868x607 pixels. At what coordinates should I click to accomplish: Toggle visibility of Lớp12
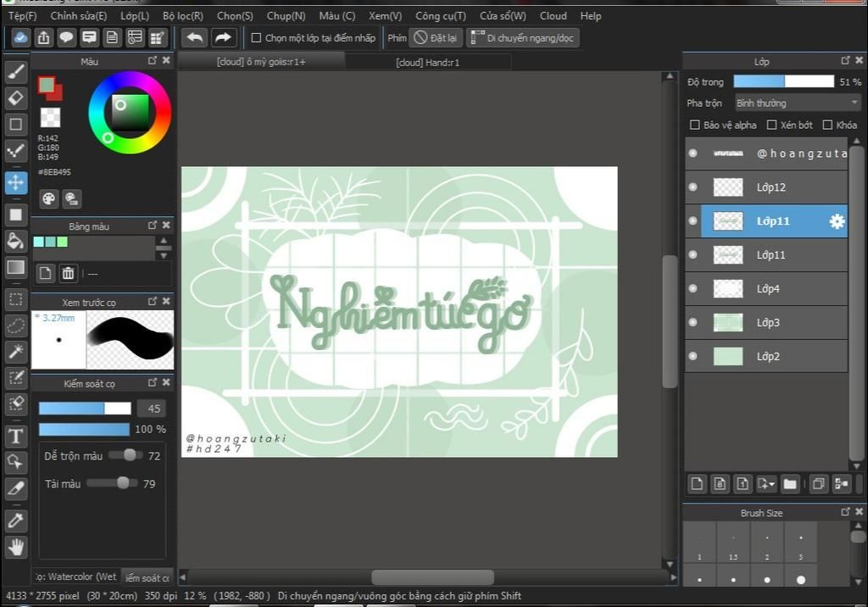coord(693,187)
